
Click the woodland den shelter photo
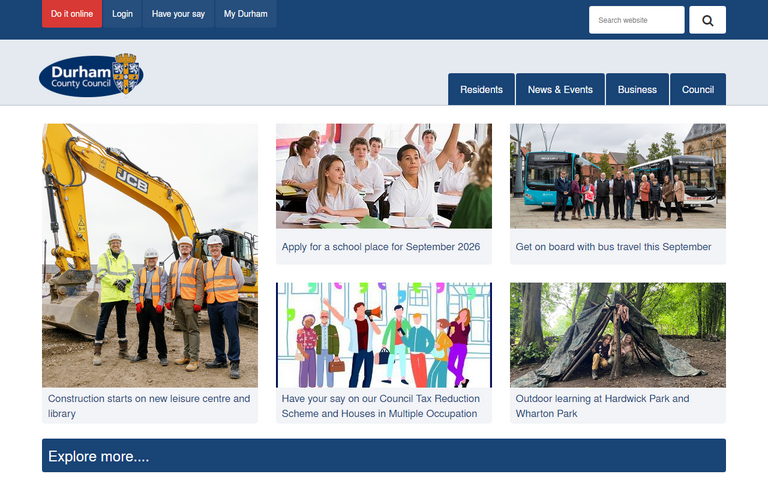618,335
